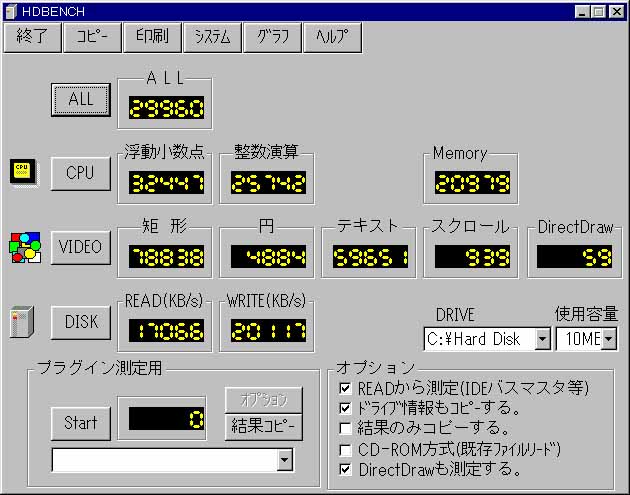This screenshot has width=630, height=495.
Task: Click the スクロール score 939
Action: [472, 256]
